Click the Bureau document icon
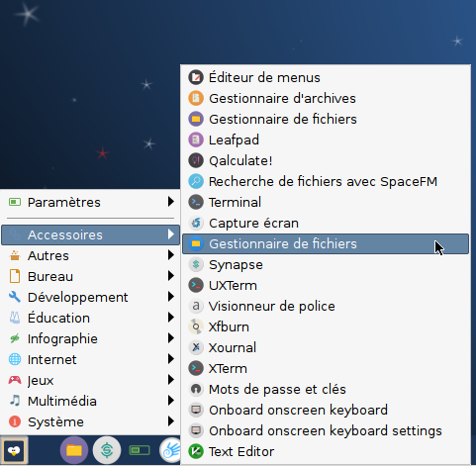Viewport: 476px width, 466px height. [15, 276]
